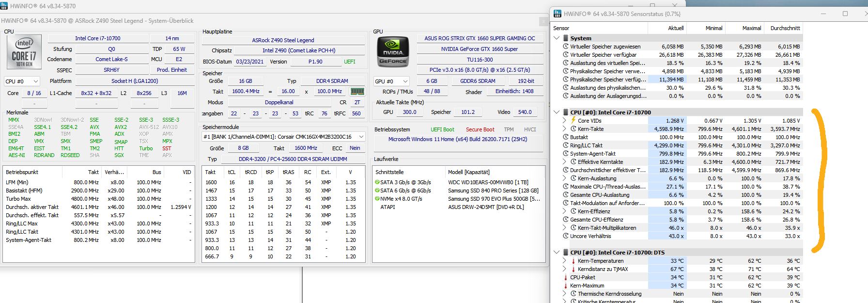Image resolution: width=868 pixels, height=303 pixels.
Task: Click the PCIe v3.0 x16 interface field
Action: [480, 70]
